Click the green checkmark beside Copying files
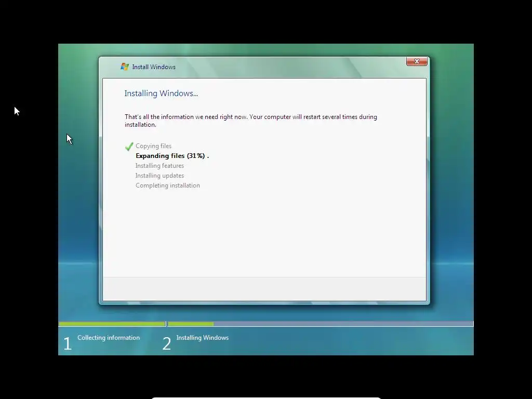Viewport: 532px width, 399px height. (129, 147)
